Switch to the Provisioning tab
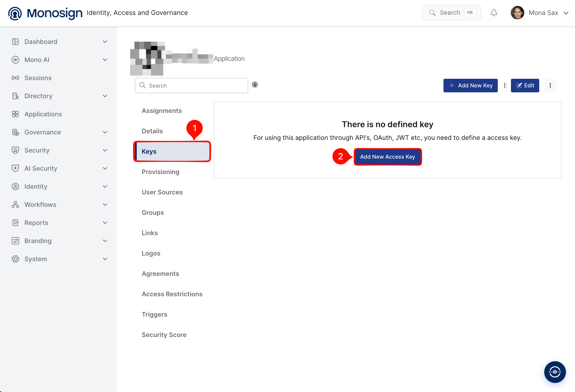The width and height of the screenshot is (575, 392). coord(160,172)
